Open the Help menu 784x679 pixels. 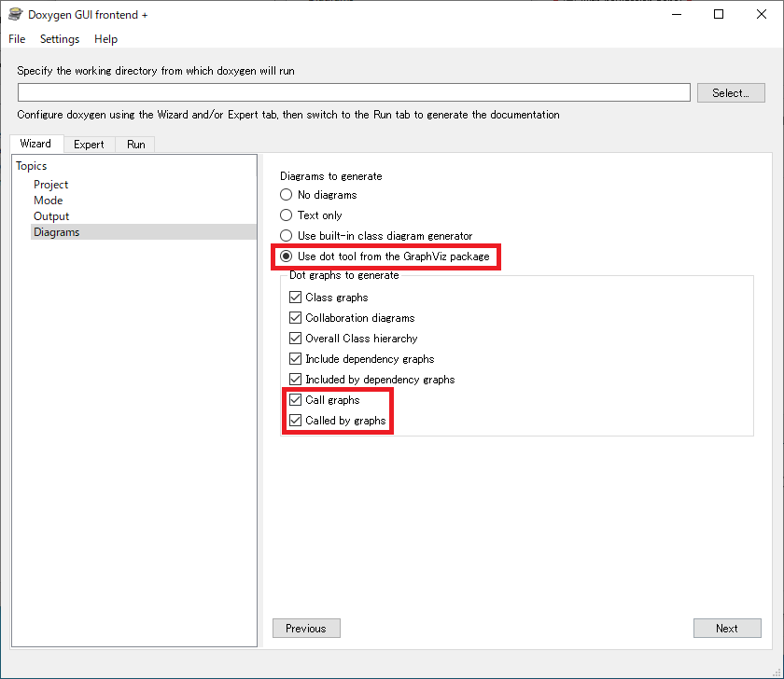[105, 39]
